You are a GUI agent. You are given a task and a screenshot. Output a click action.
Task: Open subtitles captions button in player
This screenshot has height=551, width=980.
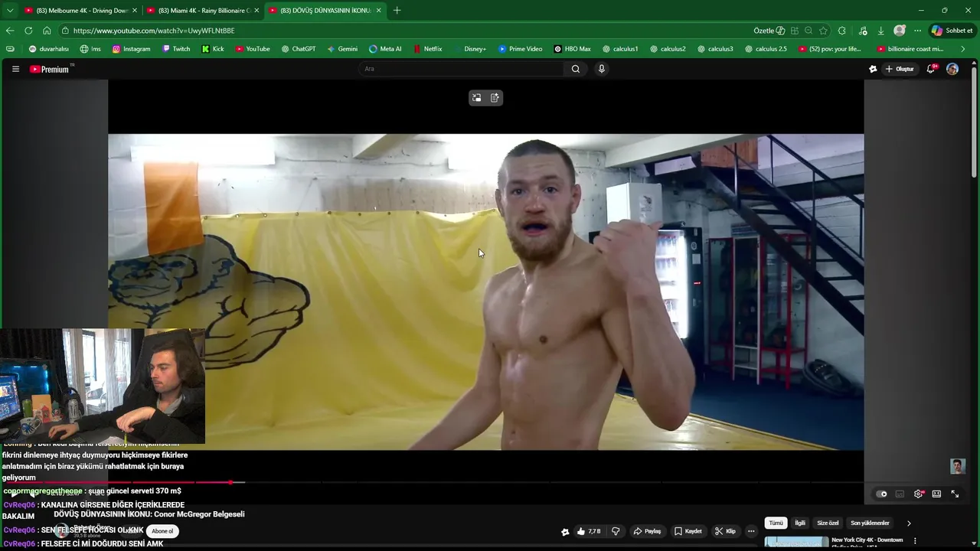tap(900, 494)
